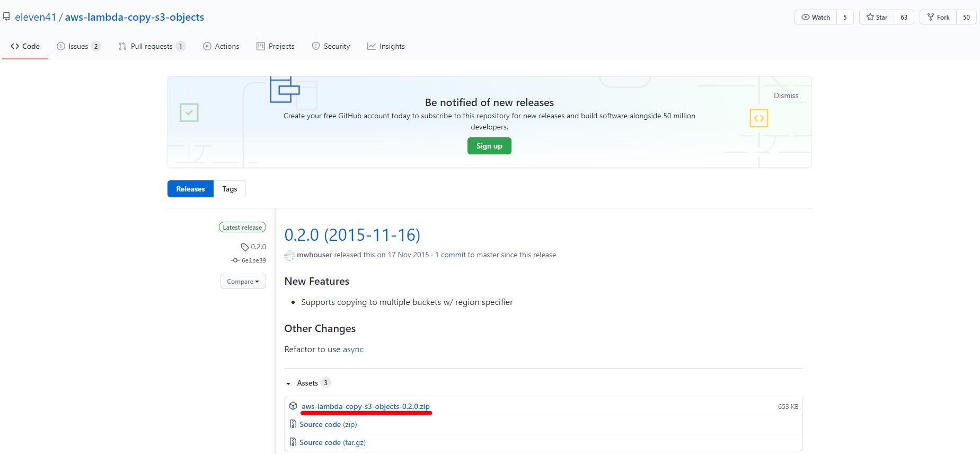Click the Other Changes heading
Image resolution: width=980 pixels, height=454 pixels.
point(320,328)
